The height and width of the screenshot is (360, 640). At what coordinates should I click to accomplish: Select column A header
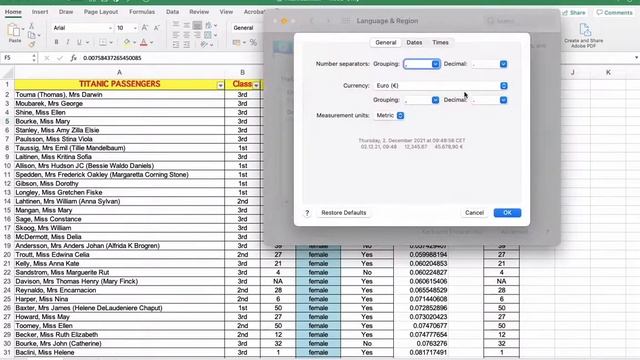point(119,72)
